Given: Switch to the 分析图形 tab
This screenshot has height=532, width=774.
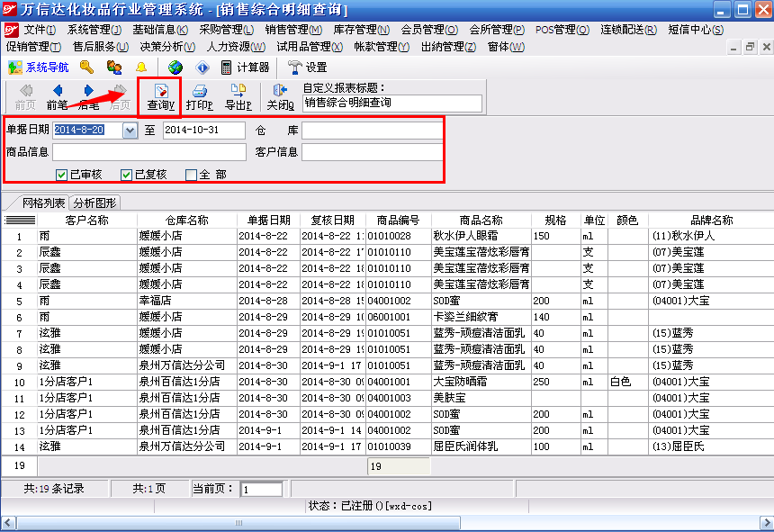Looking at the screenshot, I should click(94, 203).
